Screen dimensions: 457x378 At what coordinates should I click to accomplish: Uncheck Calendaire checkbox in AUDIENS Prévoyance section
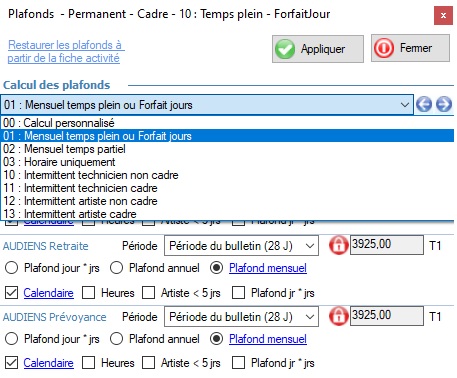pos(12,363)
